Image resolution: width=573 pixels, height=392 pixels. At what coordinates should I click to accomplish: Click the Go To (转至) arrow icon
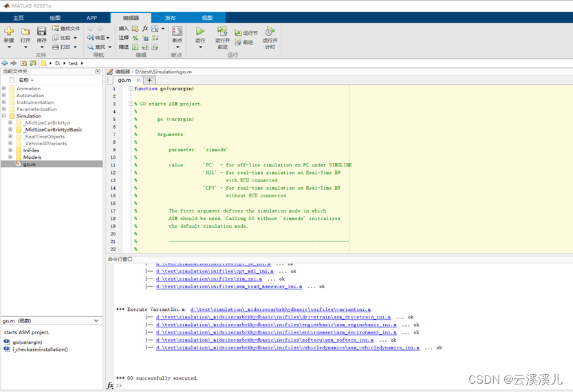tap(90, 38)
